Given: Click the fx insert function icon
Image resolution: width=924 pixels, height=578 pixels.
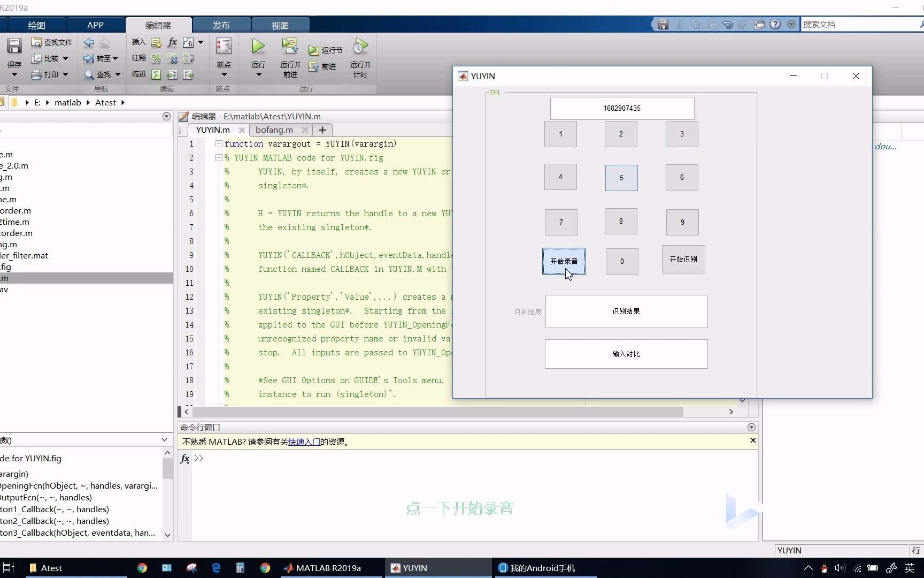Looking at the screenshot, I should click(172, 42).
